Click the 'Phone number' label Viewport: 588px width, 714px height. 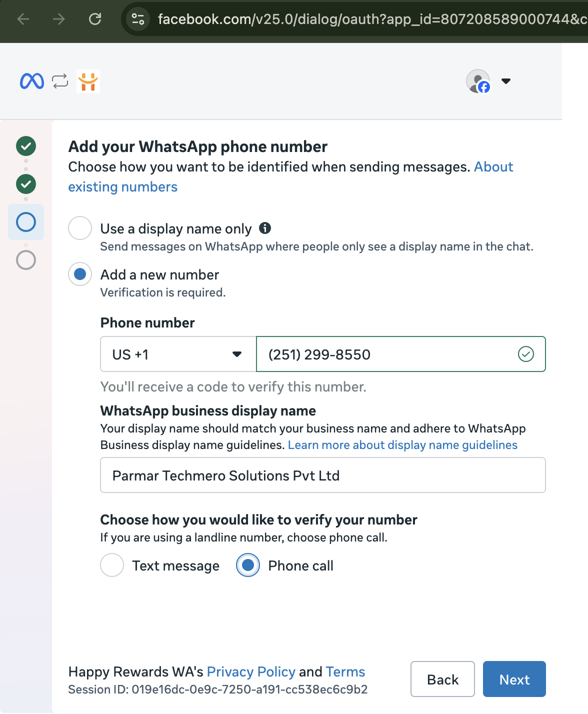point(147,323)
